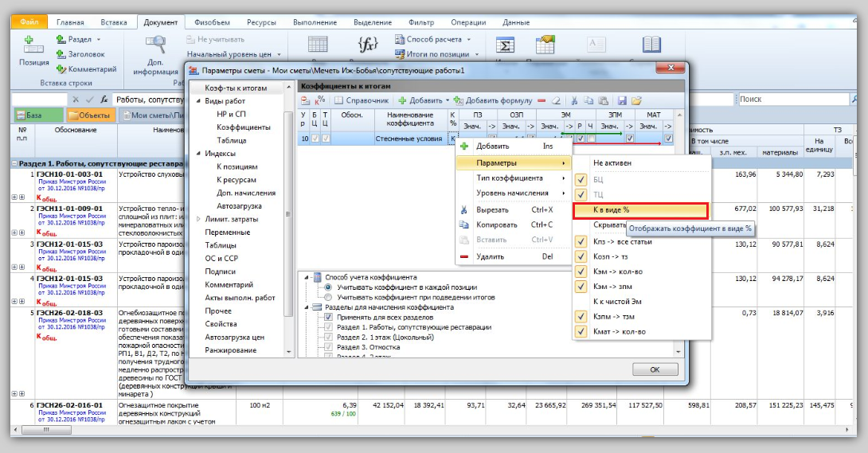Open the Раздел dropdown arrow in ribbon
This screenshot has height=453, width=868.
(99, 39)
